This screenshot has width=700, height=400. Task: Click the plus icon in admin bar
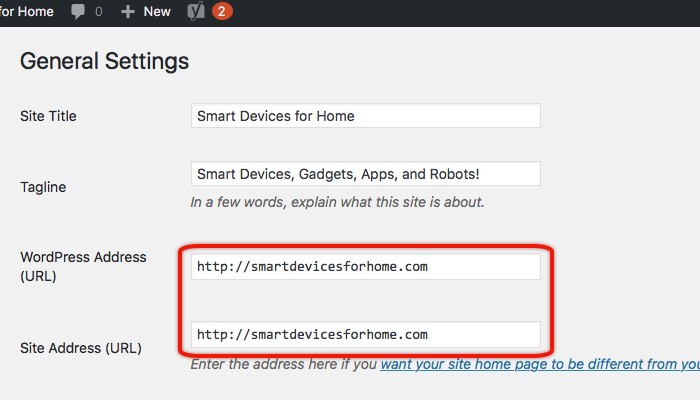127,12
